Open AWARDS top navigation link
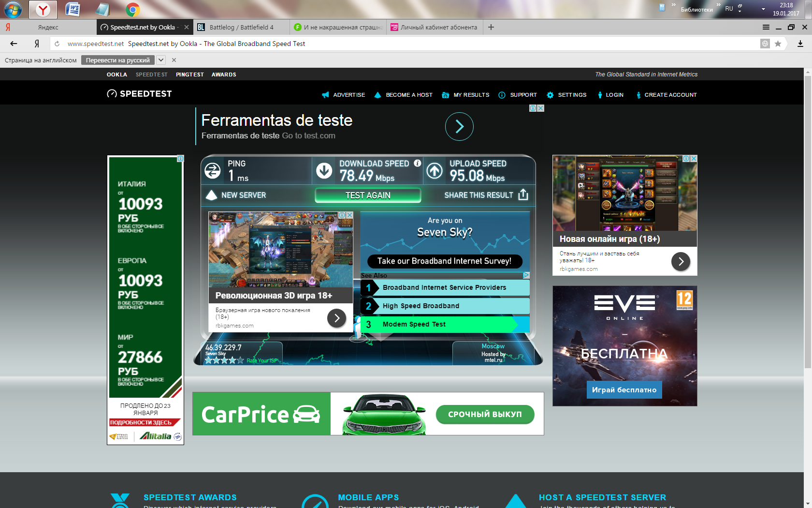Viewport: 812px width, 508px height. click(224, 75)
